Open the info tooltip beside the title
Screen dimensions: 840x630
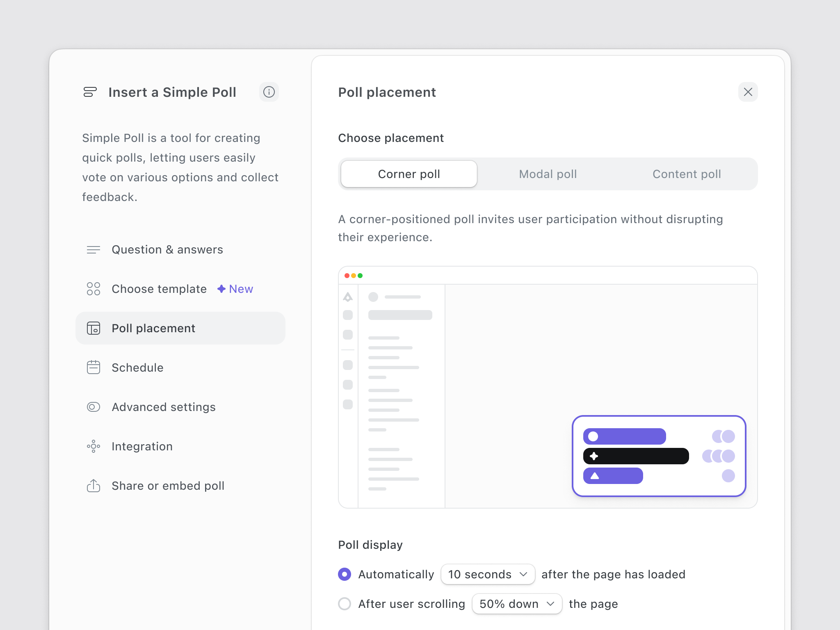point(269,92)
